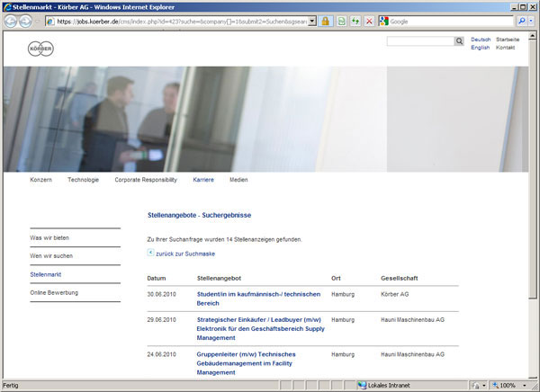Click the Lokales Intranet zone icon
The image size is (540, 392).
click(362, 385)
